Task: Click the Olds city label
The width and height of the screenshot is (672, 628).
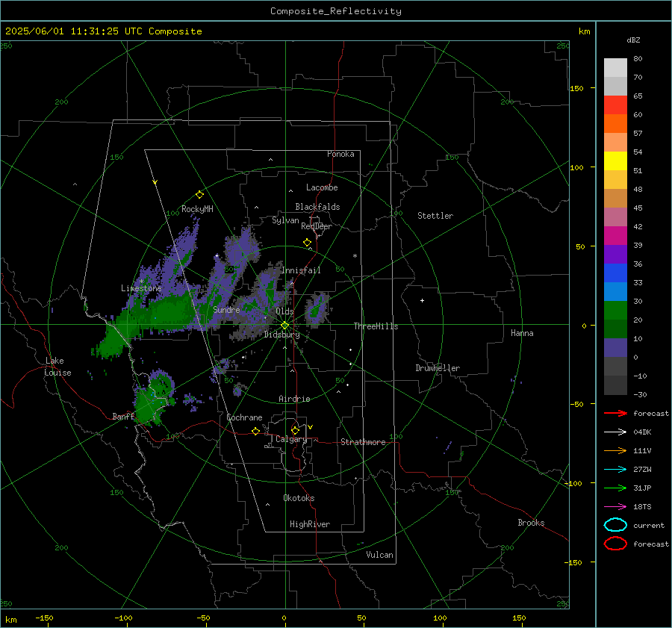Action: point(284,311)
